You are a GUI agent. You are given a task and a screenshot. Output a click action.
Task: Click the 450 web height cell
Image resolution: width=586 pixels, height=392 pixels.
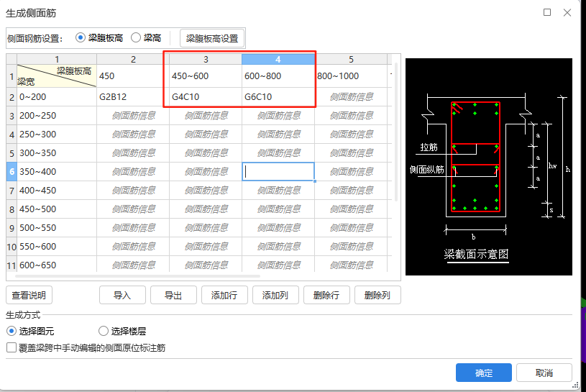(x=133, y=76)
